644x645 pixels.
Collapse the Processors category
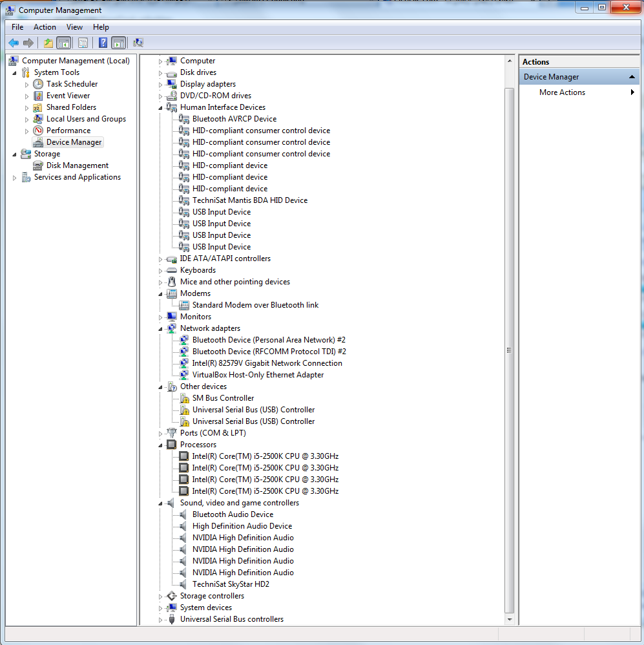click(160, 445)
